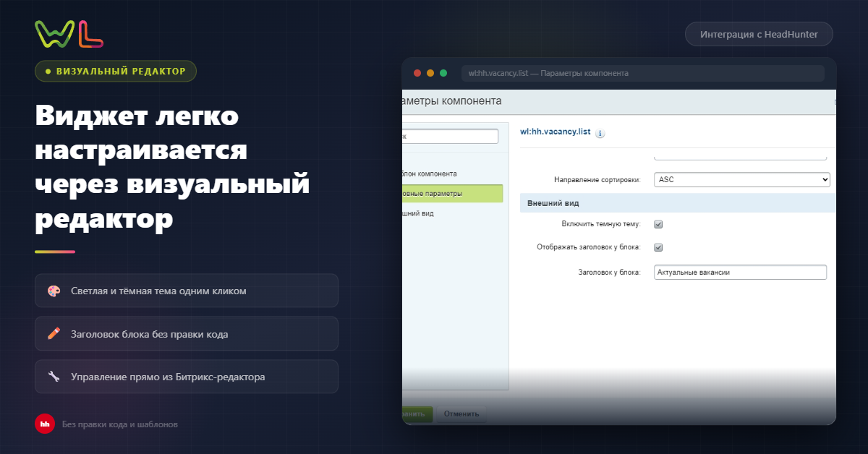Click the green save button in the dialog
Image resolution: width=868 pixels, height=454 pixels.
(417, 414)
